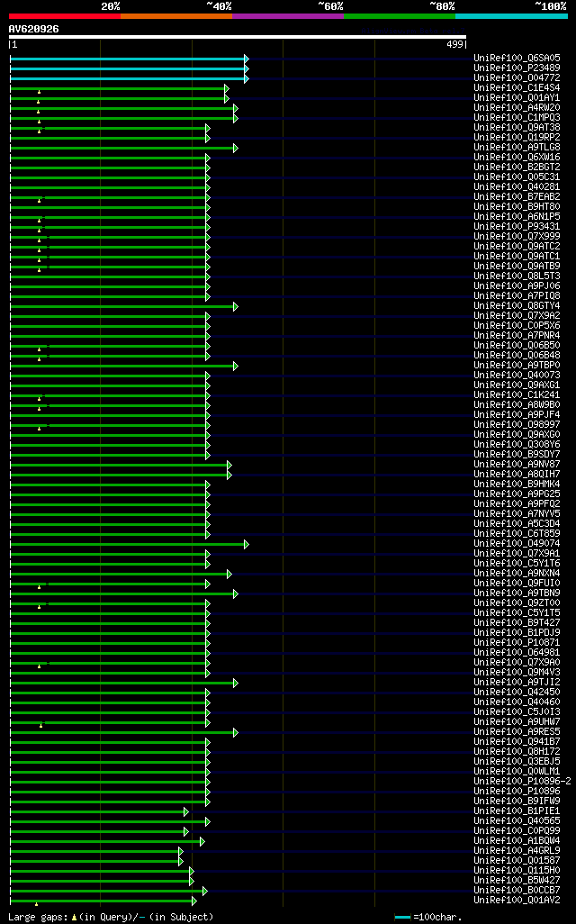Select the UniRef100_Q42450 label
576x924 pixels.
pyautogui.click(x=517, y=692)
